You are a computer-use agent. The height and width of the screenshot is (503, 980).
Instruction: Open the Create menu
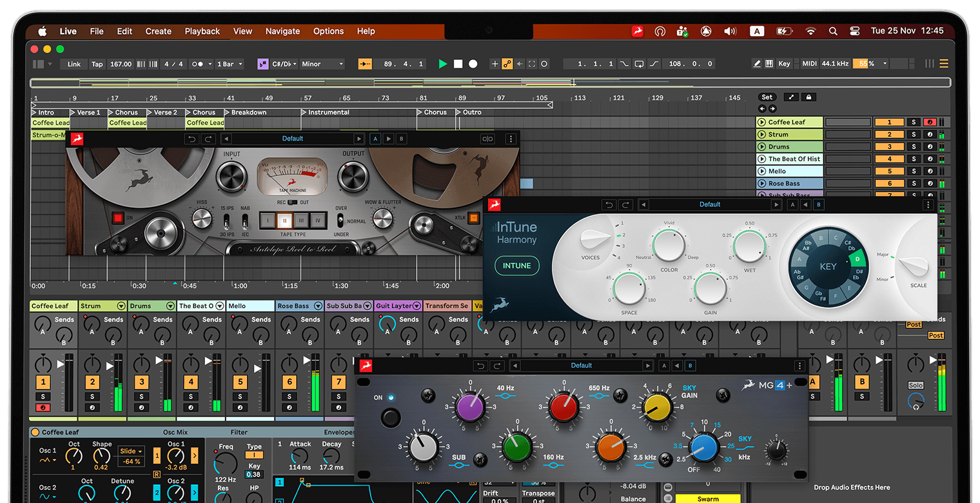tap(158, 31)
